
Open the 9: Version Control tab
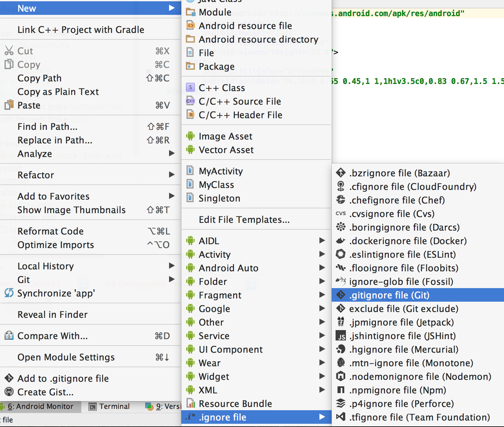[x=163, y=406]
